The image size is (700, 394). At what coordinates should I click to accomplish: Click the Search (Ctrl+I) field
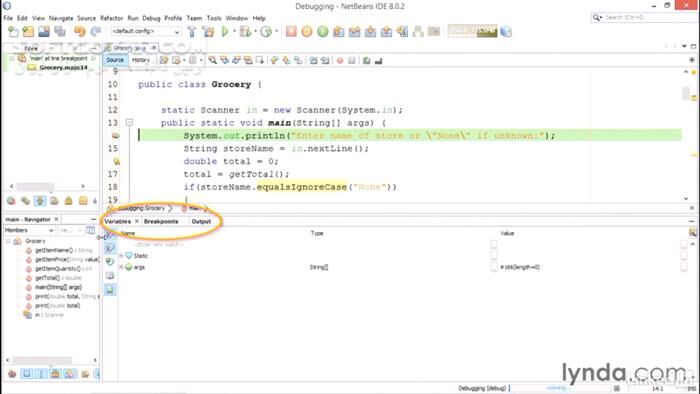[643, 17]
